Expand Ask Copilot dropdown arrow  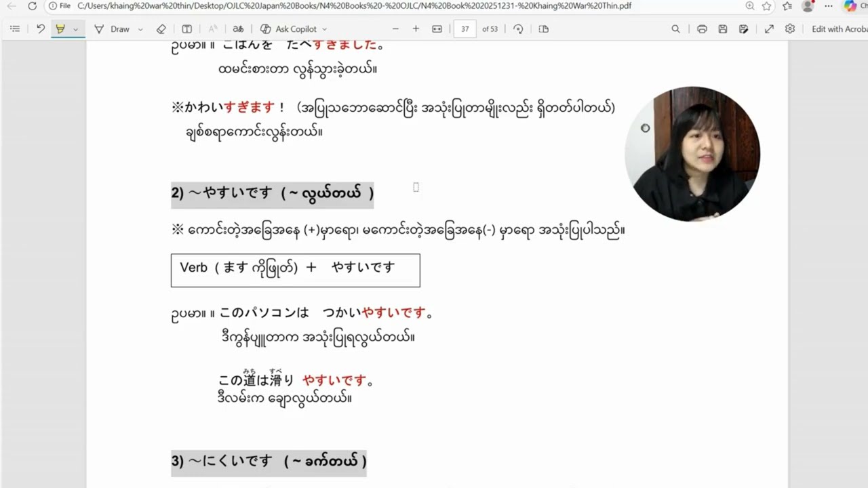coord(324,29)
